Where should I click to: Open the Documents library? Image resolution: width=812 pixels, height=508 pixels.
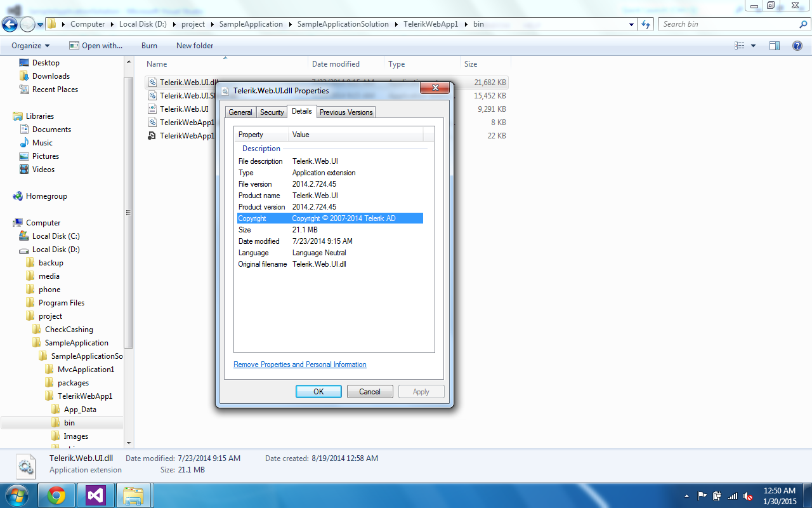51,130
